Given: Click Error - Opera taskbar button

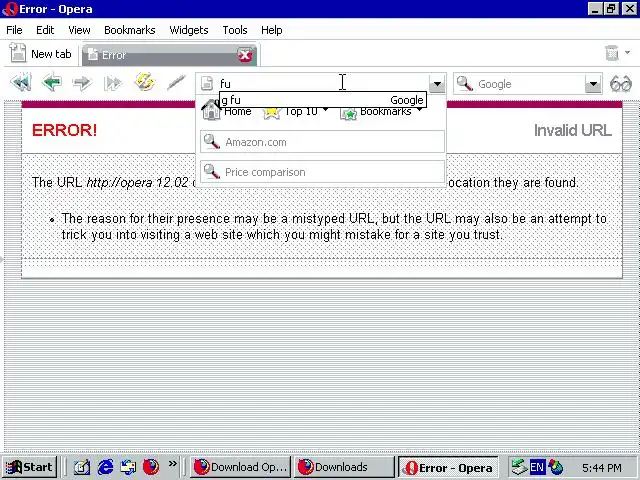Looking at the screenshot, I should pos(448,467).
